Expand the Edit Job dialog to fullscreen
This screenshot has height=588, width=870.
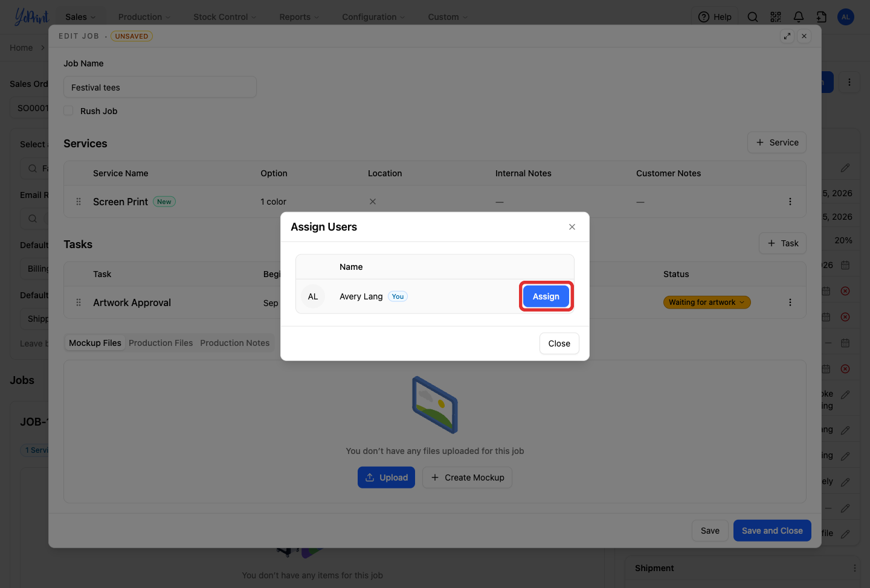point(787,36)
